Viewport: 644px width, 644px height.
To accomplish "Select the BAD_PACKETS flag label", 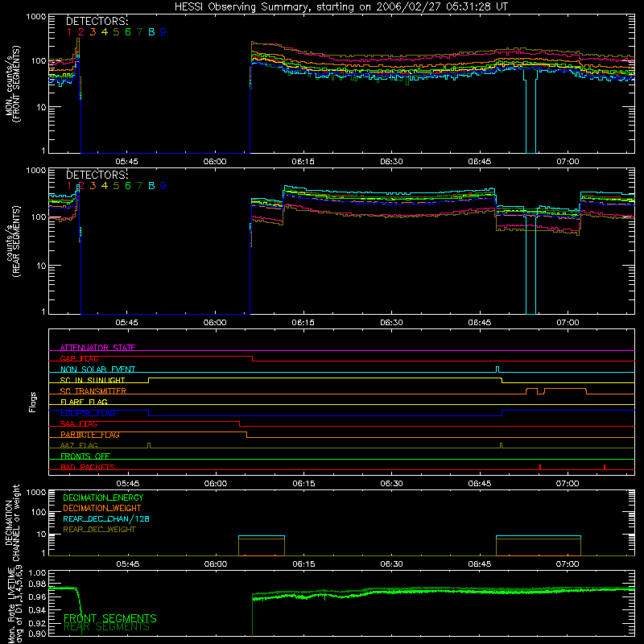I will click(88, 467).
